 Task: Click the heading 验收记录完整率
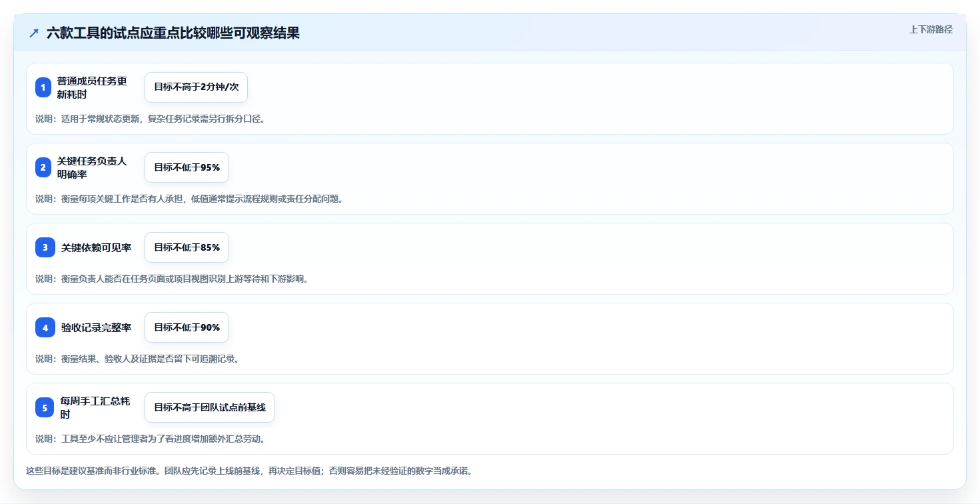(96, 327)
